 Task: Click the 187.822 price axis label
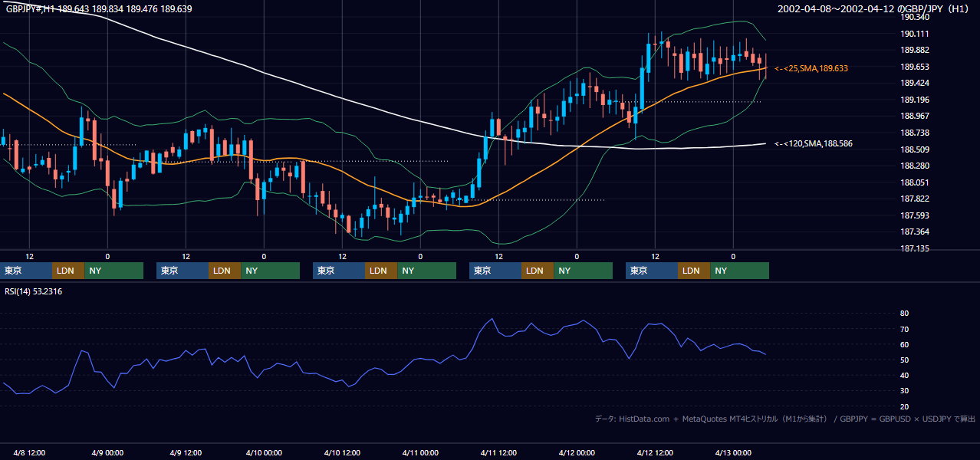pos(916,199)
